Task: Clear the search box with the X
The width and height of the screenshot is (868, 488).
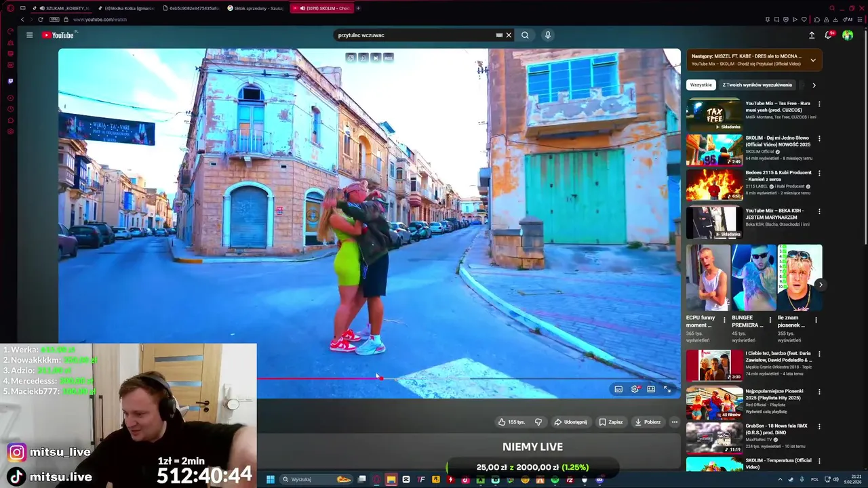Action: [509, 35]
